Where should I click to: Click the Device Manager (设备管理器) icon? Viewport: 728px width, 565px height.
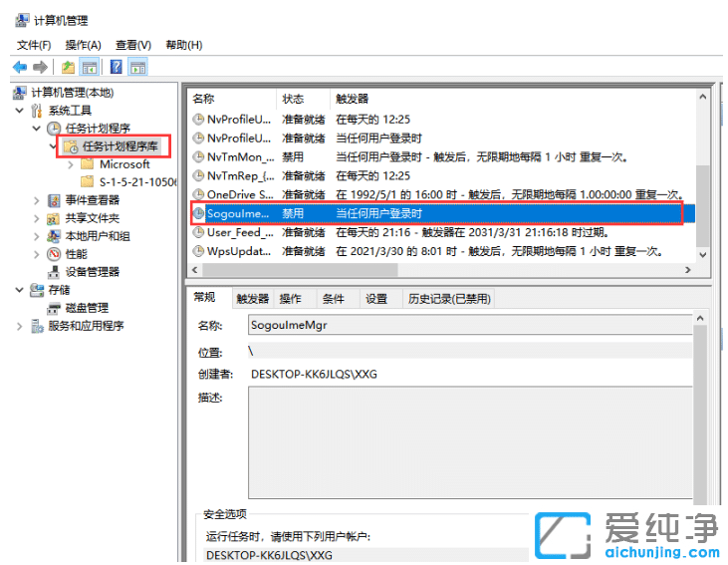(54, 272)
